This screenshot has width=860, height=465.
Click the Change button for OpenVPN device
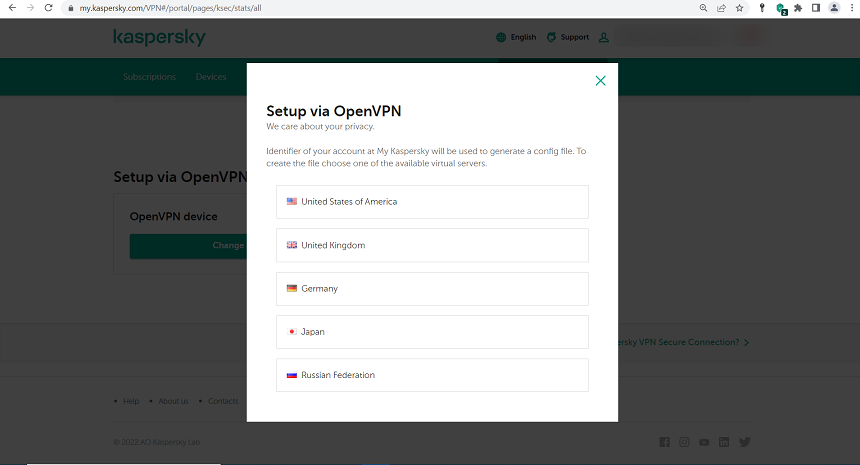[x=188, y=246]
